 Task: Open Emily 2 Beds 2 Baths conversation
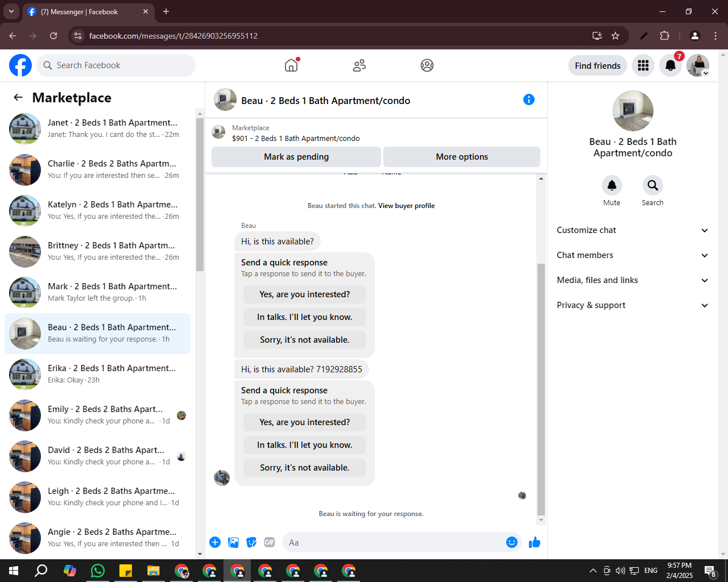[x=98, y=415]
